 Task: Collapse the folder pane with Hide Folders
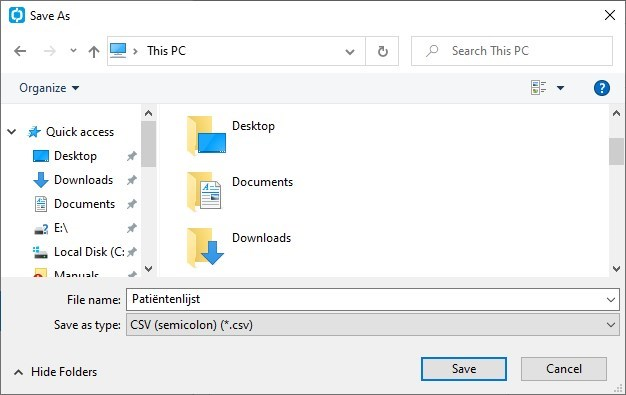coord(55,372)
